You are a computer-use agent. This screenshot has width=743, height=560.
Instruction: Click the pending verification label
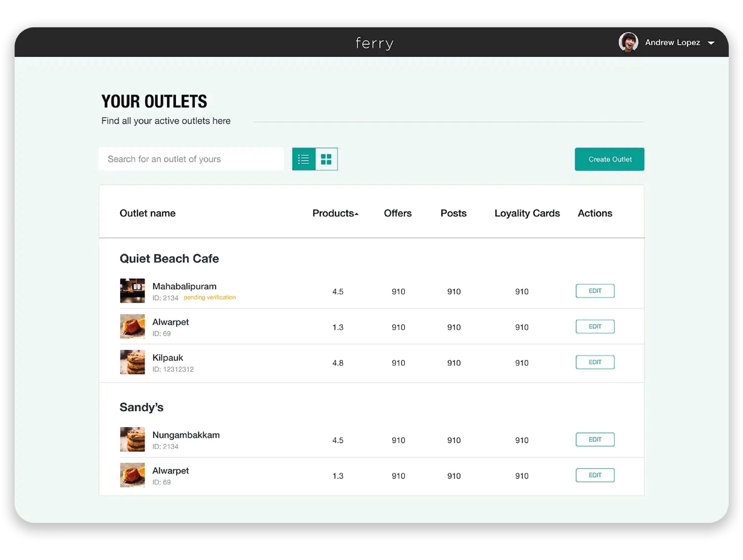coord(210,297)
